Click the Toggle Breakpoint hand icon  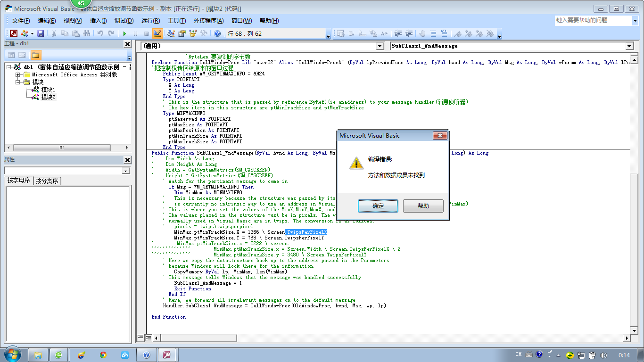point(422,33)
